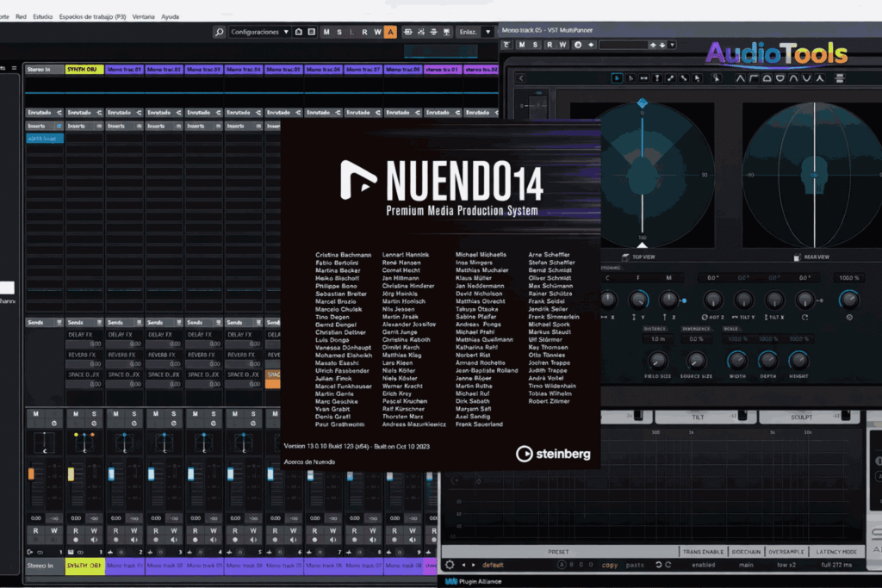This screenshot has height=588, width=882.
Task: Enable Write automation with the W button
Action: coord(377,32)
